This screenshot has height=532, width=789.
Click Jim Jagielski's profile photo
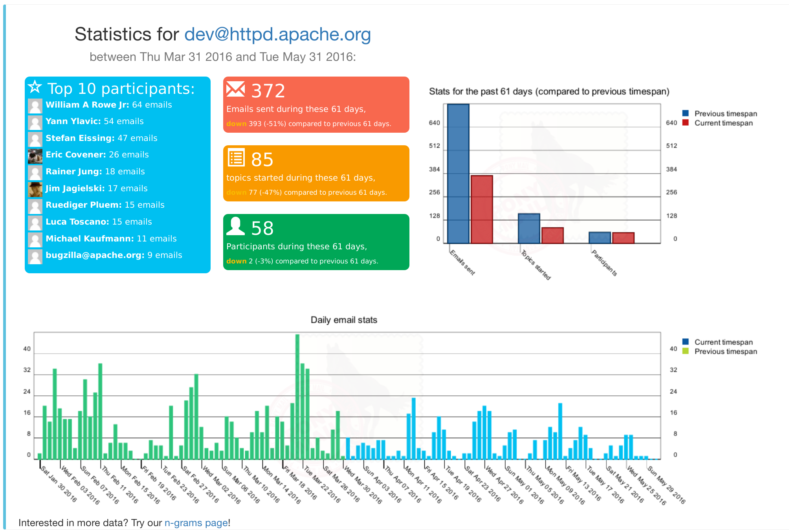coord(35,190)
